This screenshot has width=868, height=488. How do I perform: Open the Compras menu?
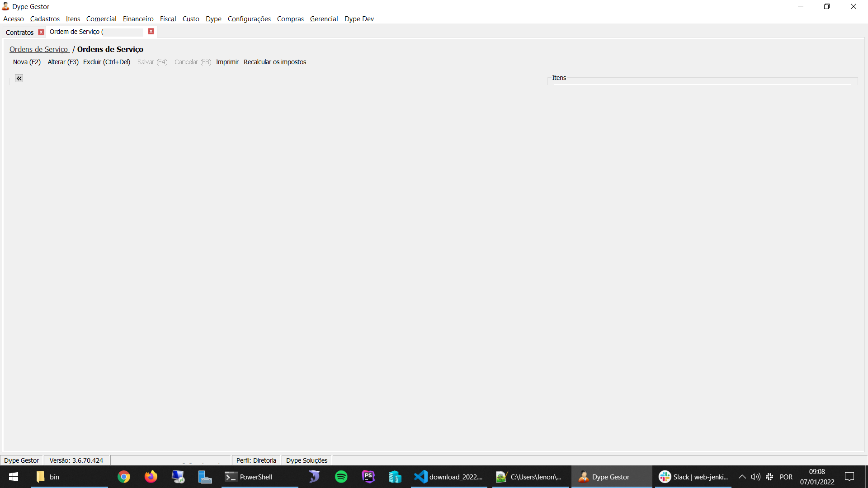(290, 19)
